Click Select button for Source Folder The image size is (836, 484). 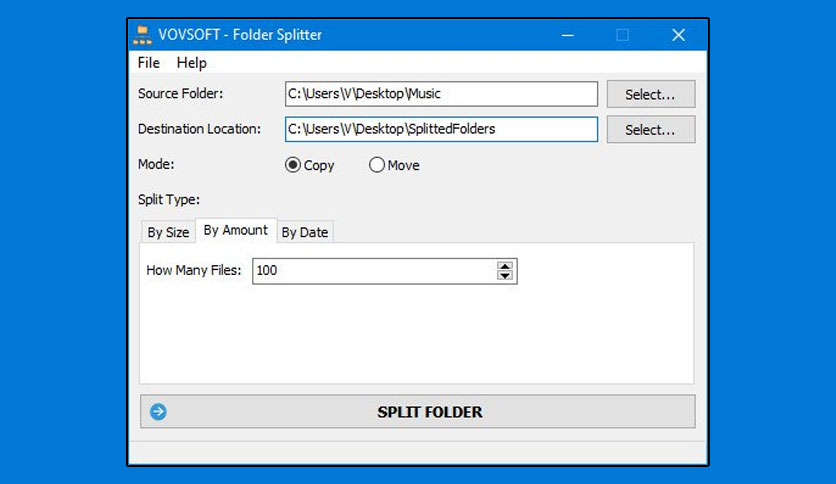[650, 94]
